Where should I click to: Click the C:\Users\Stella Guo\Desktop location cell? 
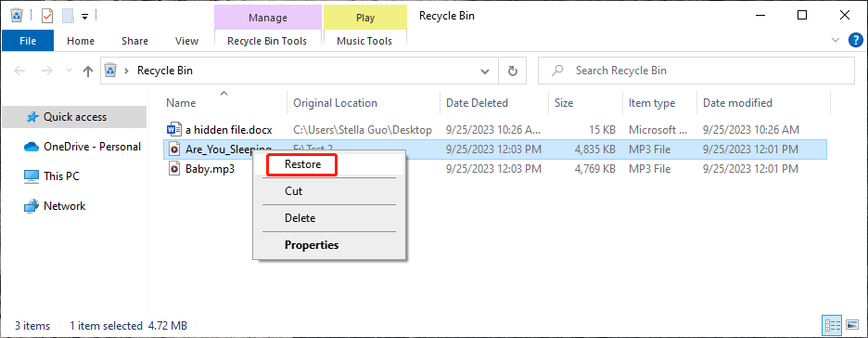(362, 130)
